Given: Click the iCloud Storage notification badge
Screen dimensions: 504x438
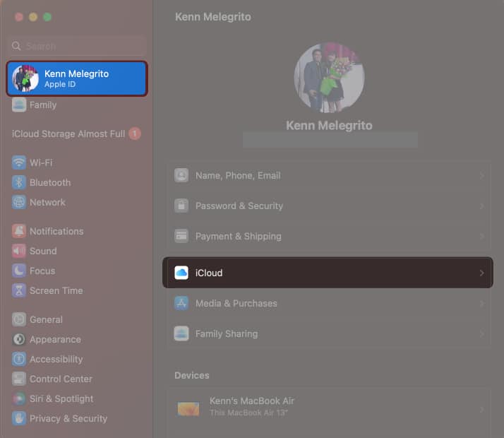Looking at the screenshot, I should click(x=135, y=134).
